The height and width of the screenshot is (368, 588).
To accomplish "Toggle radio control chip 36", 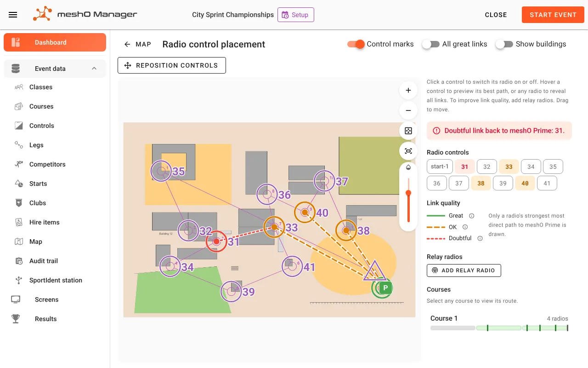I will click(437, 184).
